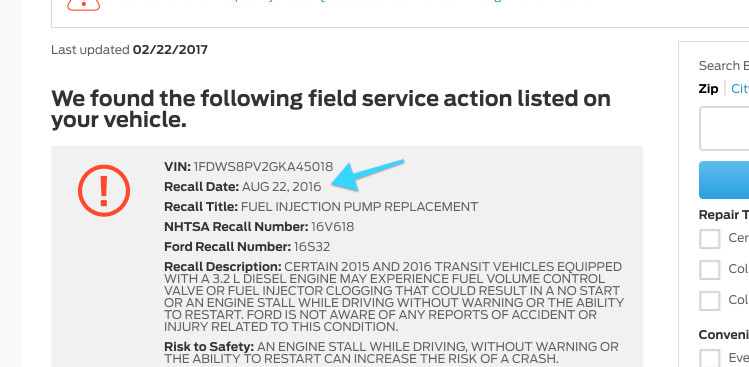Click the 'We found the following' heading
The height and width of the screenshot is (367, 749).
point(331,109)
